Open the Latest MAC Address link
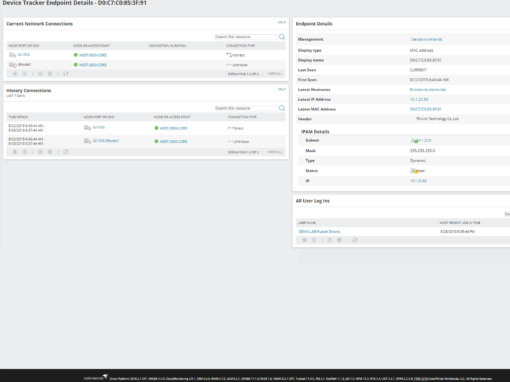510x382 pixels. tap(426, 109)
